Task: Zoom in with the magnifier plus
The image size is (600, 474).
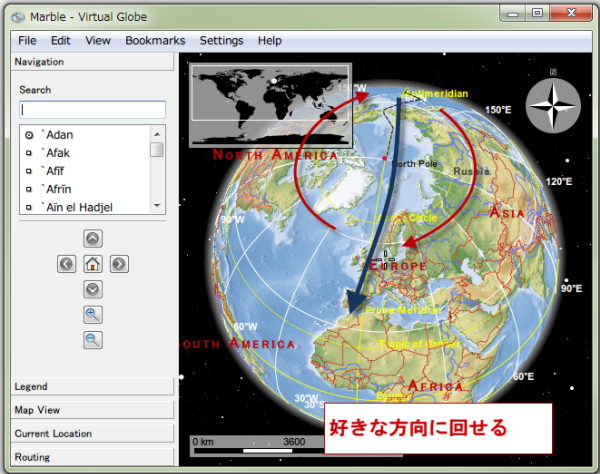Action: pyautogui.click(x=92, y=315)
